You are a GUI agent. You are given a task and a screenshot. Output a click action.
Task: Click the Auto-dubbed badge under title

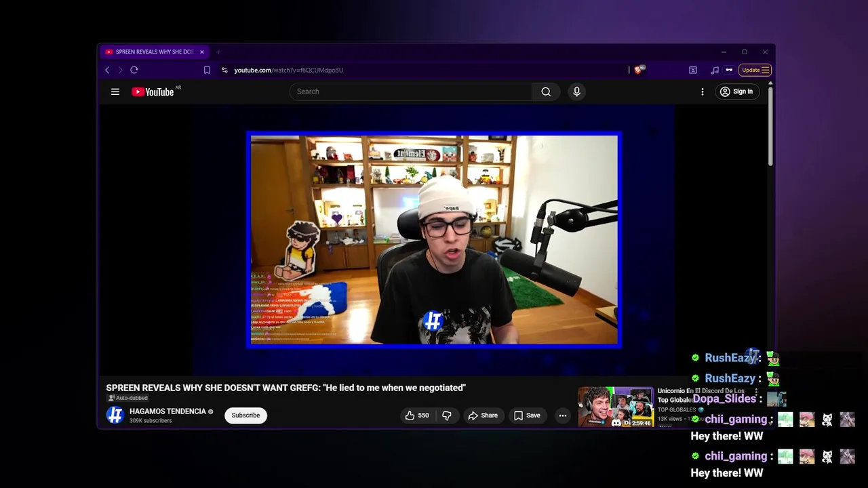(127, 398)
